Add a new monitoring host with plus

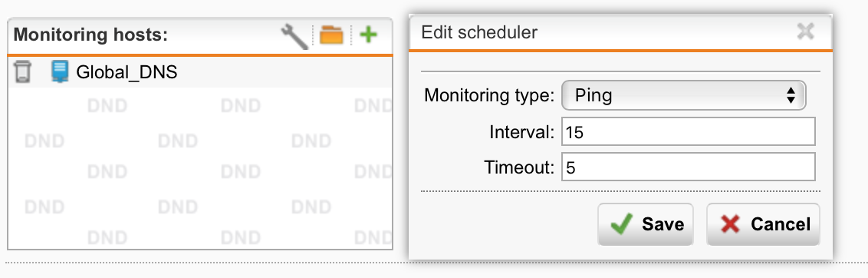[x=368, y=35]
